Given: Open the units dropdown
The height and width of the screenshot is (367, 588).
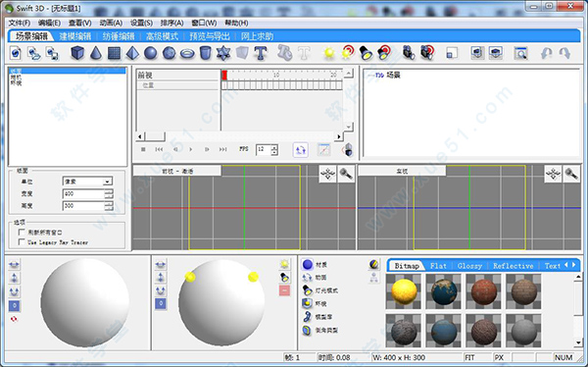Looking at the screenshot, I should coord(107,182).
